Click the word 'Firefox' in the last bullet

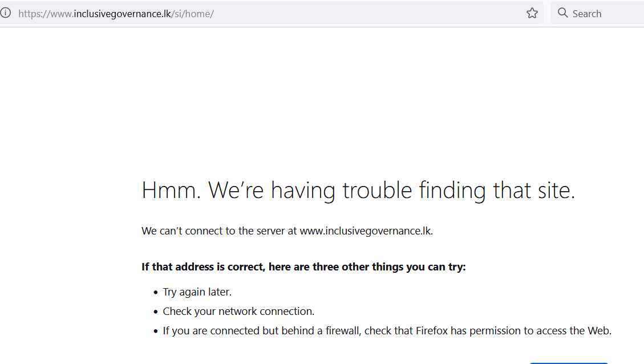(x=432, y=331)
